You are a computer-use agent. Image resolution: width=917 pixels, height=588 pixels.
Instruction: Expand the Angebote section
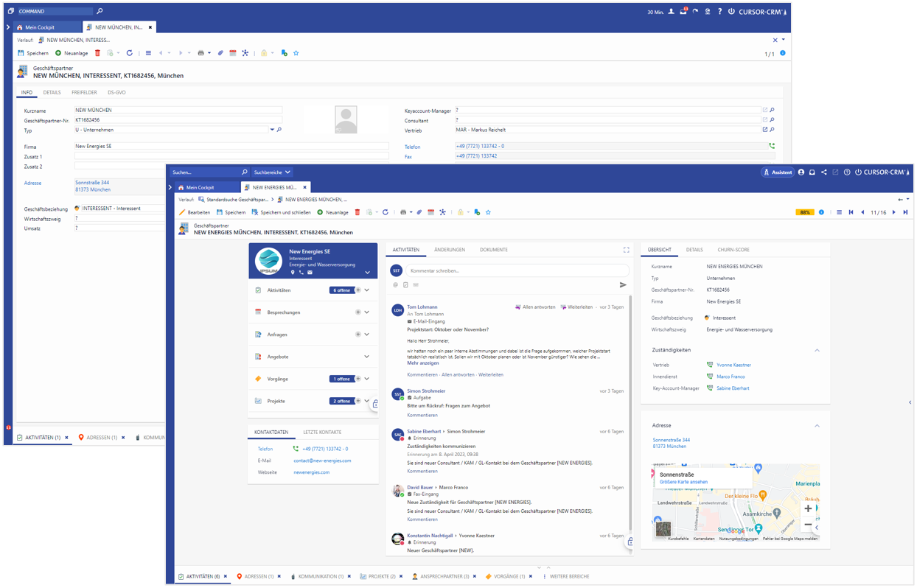coord(367,357)
